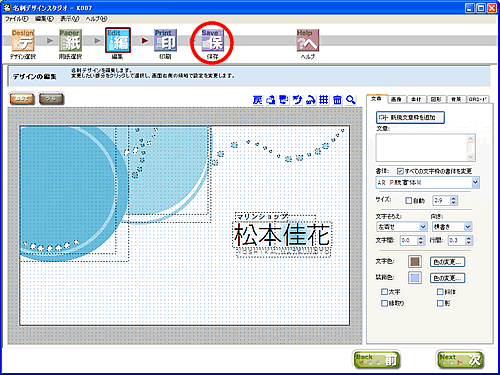The image size is (500, 375).
Task: Open the ヘルプ menu
Action: point(96,19)
